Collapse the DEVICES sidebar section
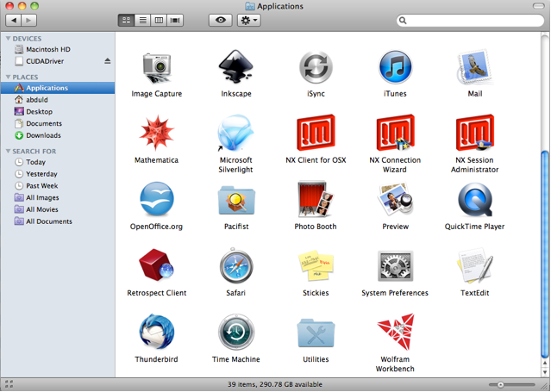 tap(8, 38)
